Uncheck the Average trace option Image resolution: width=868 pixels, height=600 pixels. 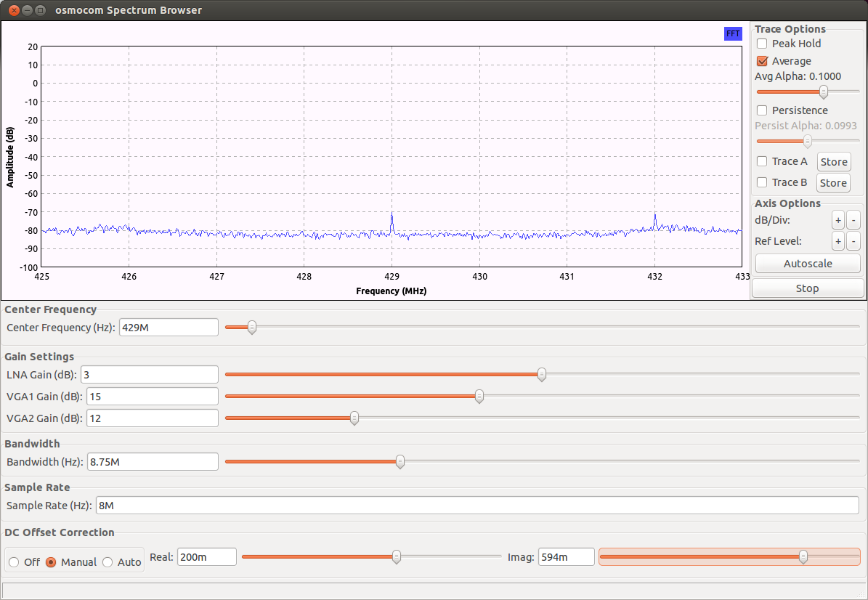pyautogui.click(x=762, y=61)
